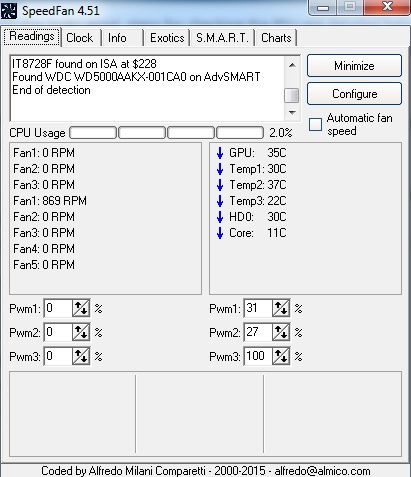The width and height of the screenshot is (411, 477).
Task: Click the Temp3 blue arrow icon
Action: [x=220, y=201]
